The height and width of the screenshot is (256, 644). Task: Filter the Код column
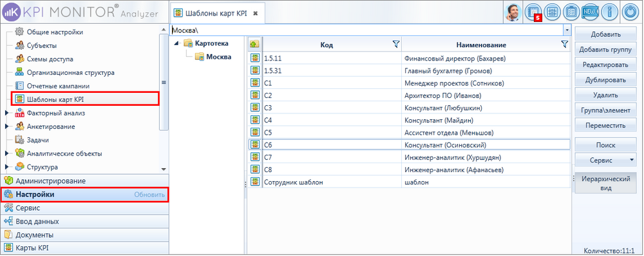coord(396,44)
